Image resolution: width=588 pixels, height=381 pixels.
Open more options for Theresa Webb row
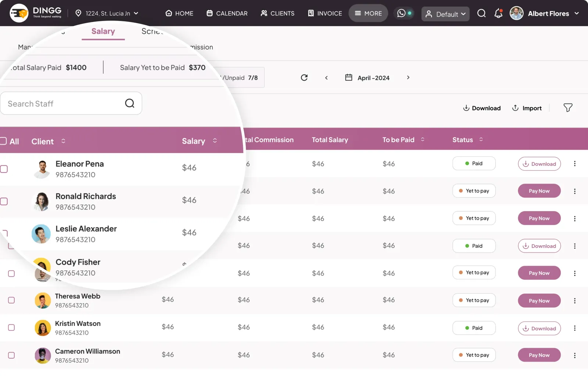point(575,301)
